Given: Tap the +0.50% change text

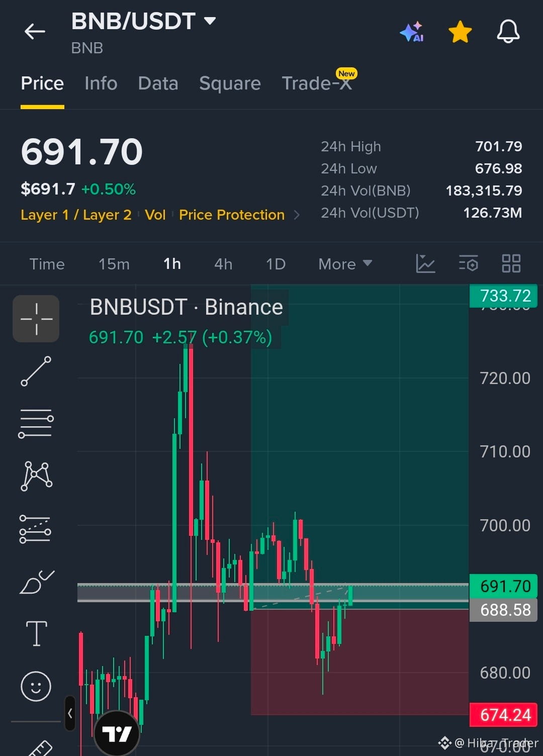Looking at the screenshot, I should click(x=109, y=190).
